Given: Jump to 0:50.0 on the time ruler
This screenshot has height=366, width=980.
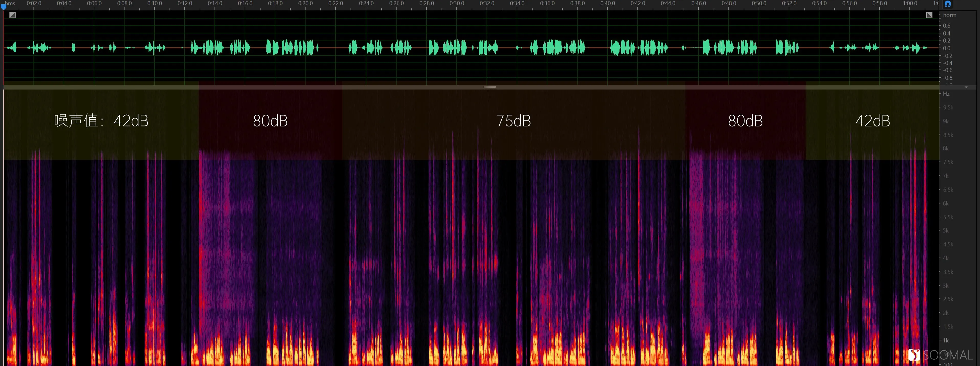Looking at the screenshot, I should [x=759, y=3].
